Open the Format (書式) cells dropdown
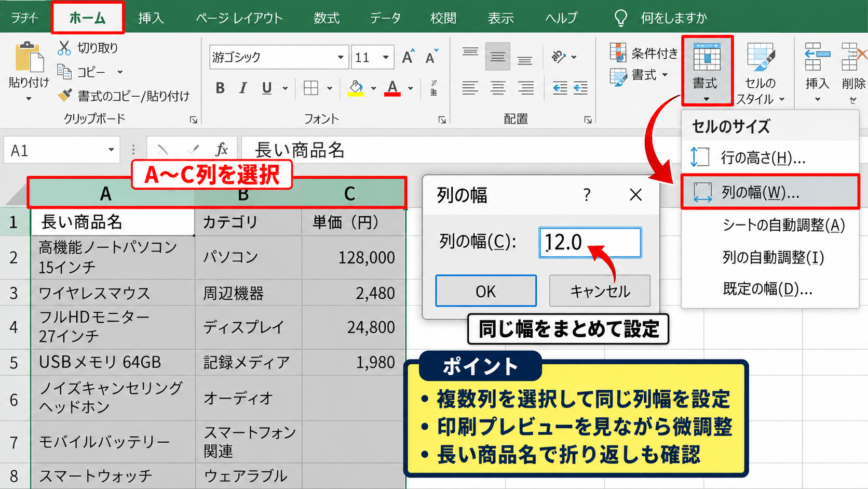The width and height of the screenshot is (868, 489). 707,71
